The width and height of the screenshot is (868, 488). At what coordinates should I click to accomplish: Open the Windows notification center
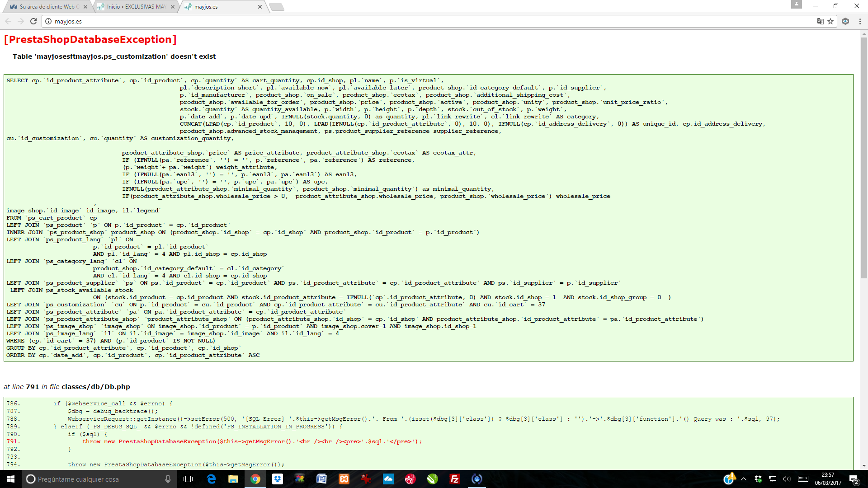coord(854,479)
